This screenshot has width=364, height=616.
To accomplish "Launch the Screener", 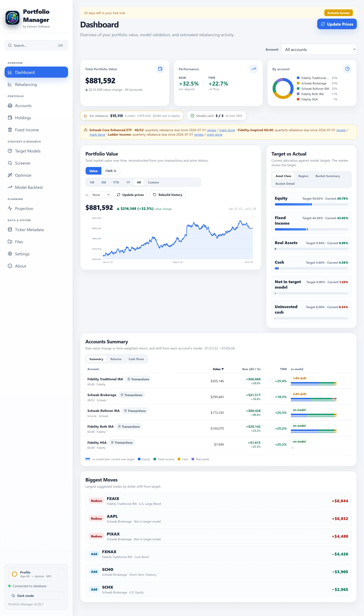I will (x=36, y=163).
